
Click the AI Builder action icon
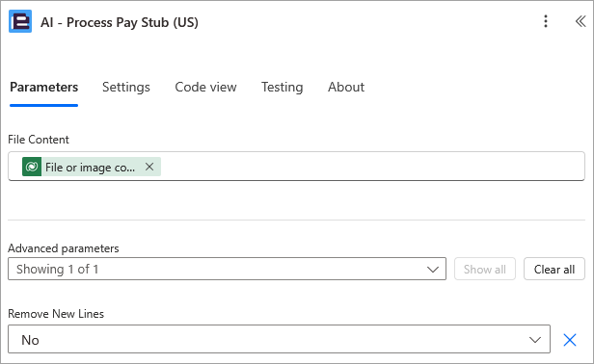[x=20, y=21]
